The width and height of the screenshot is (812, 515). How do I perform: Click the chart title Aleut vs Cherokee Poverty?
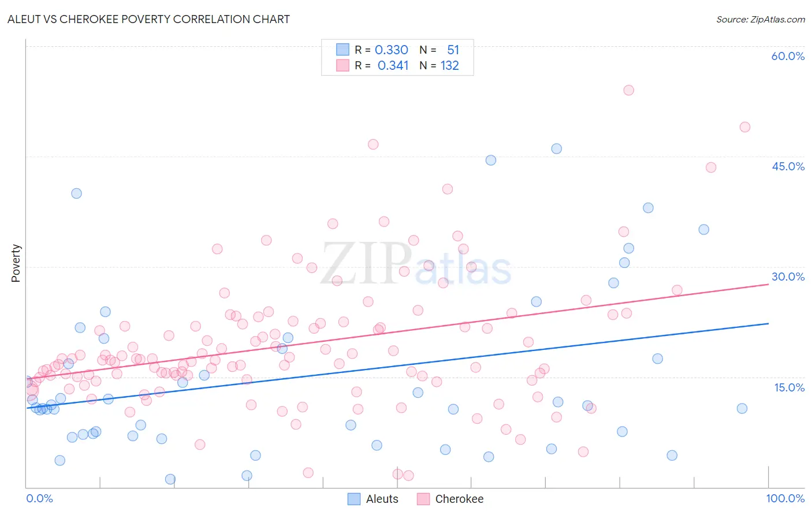(x=148, y=19)
